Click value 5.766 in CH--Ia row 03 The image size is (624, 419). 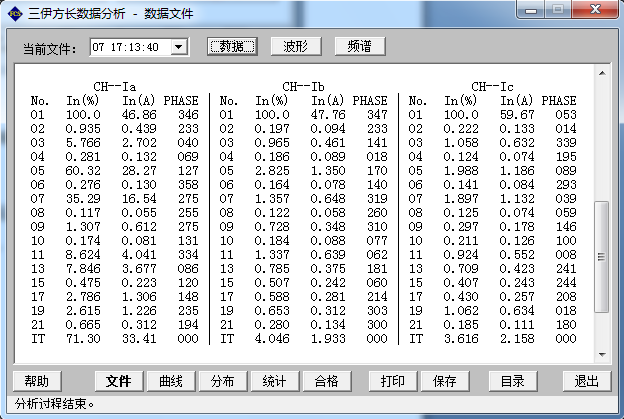click(83, 142)
